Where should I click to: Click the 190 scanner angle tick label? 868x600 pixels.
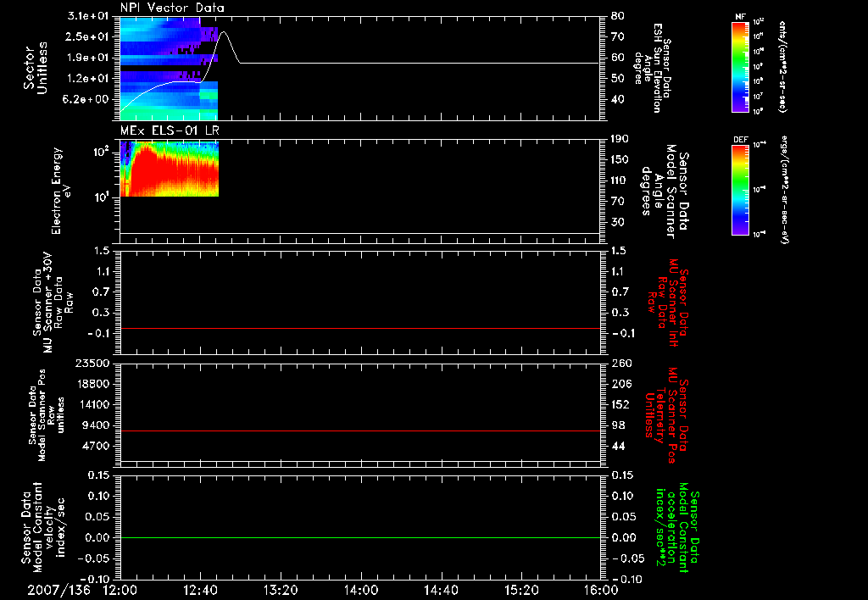click(x=620, y=139)
